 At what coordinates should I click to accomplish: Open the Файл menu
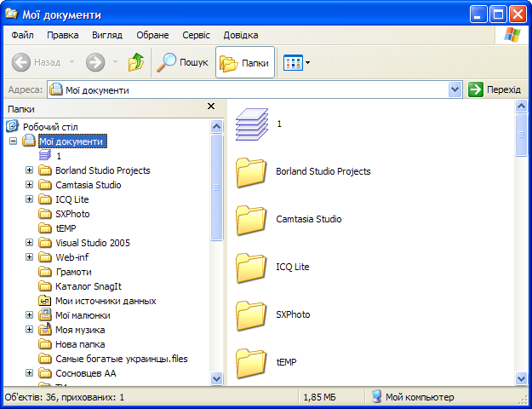click(x=22, y=35)
